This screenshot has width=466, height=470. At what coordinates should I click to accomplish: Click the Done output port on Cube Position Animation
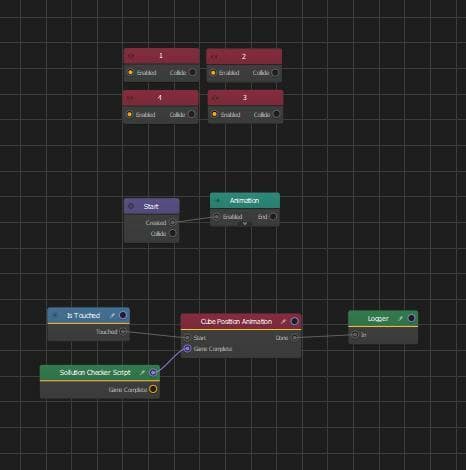click(x=294, y=338)
